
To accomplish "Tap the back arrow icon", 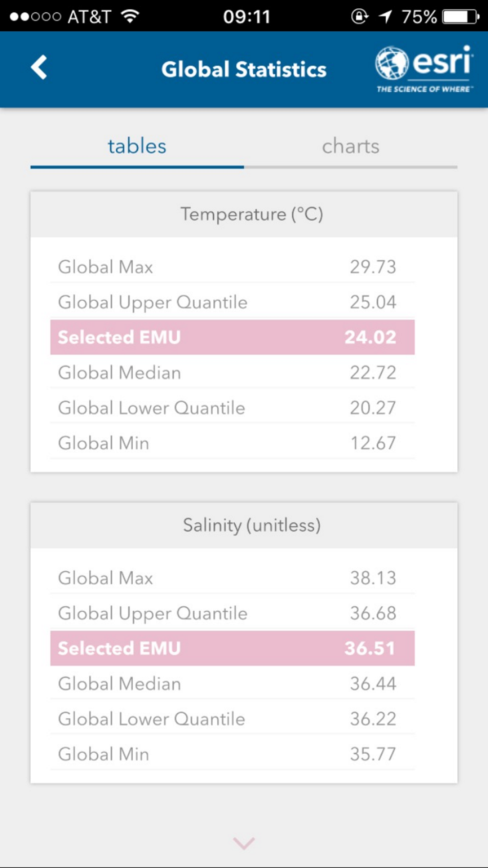I will 39,67.
